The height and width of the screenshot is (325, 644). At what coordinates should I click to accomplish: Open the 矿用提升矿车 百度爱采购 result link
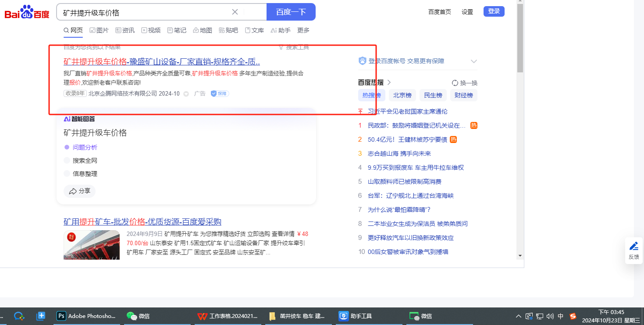[x=142, y=221]
